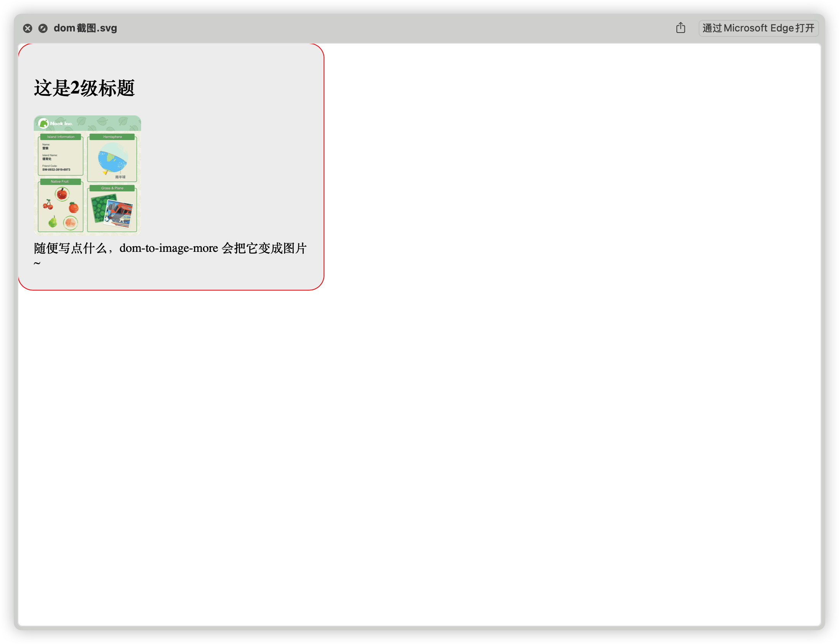The image size is (839, 644).
Task: Click the Native Fruit header label
Action: [60, 182]
